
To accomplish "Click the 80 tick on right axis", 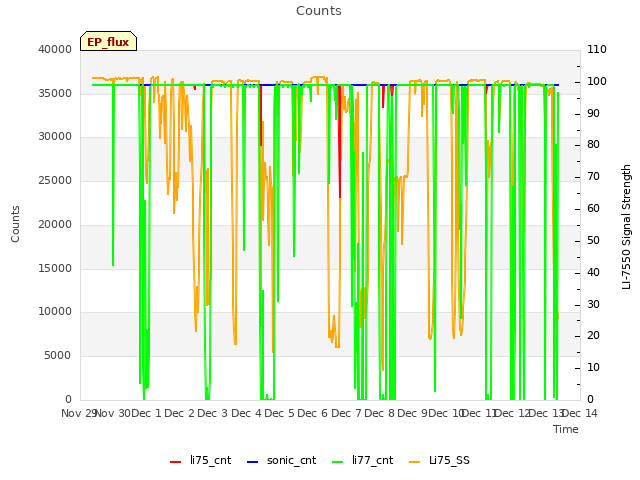I will point(593,145).
